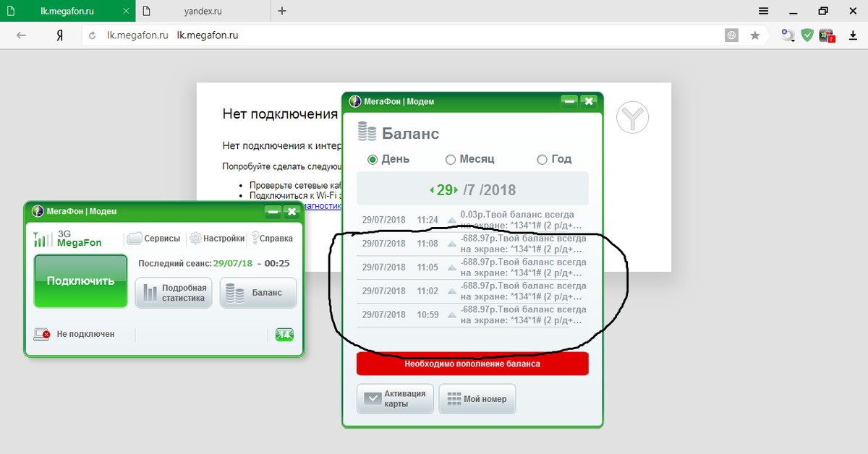This screenshot has height=454, width=868.
Task: Open the browser hamburger menu
Action: tap(764, 11)
